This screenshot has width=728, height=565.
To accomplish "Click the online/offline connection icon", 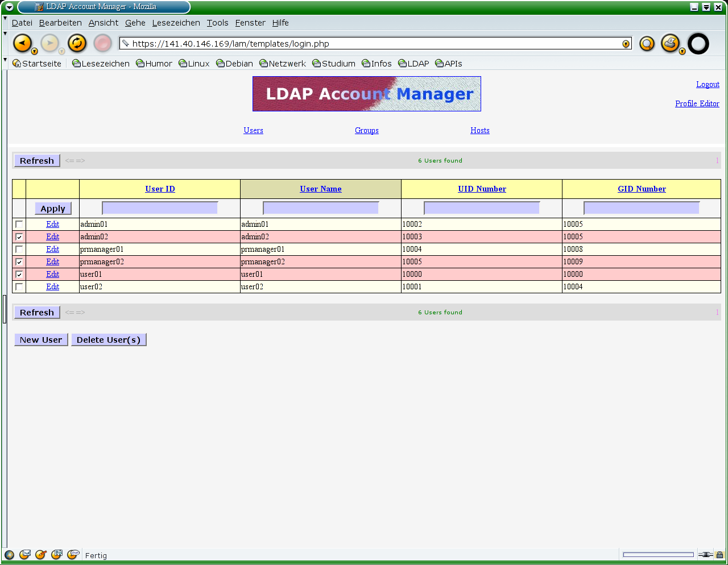I will [x=706, y=555].
